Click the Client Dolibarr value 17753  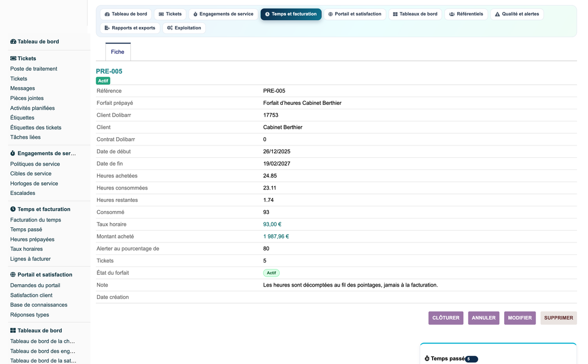[271, 115]
